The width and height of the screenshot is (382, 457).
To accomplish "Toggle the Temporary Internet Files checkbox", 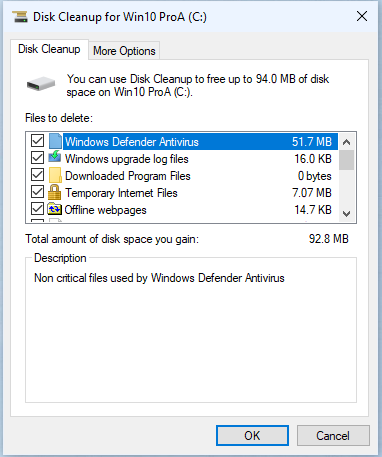I will (37, 192).
